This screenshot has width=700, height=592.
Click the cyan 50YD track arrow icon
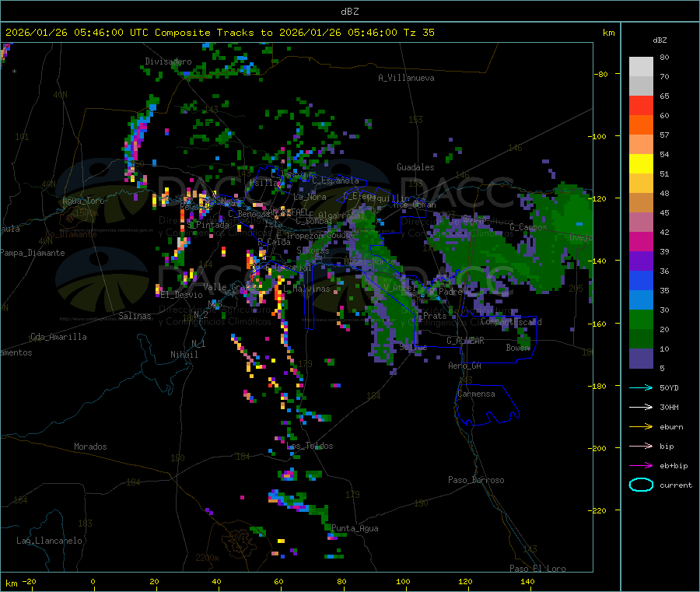[x=641, y=388]
